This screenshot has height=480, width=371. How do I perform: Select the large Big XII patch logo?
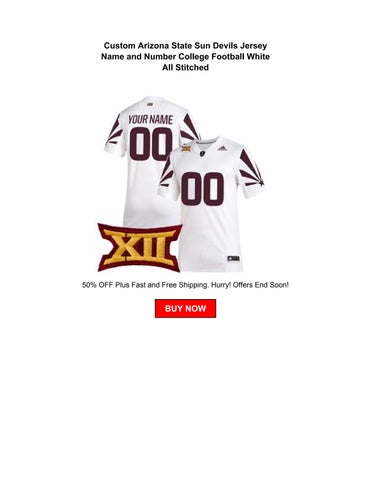pos(140,247)
